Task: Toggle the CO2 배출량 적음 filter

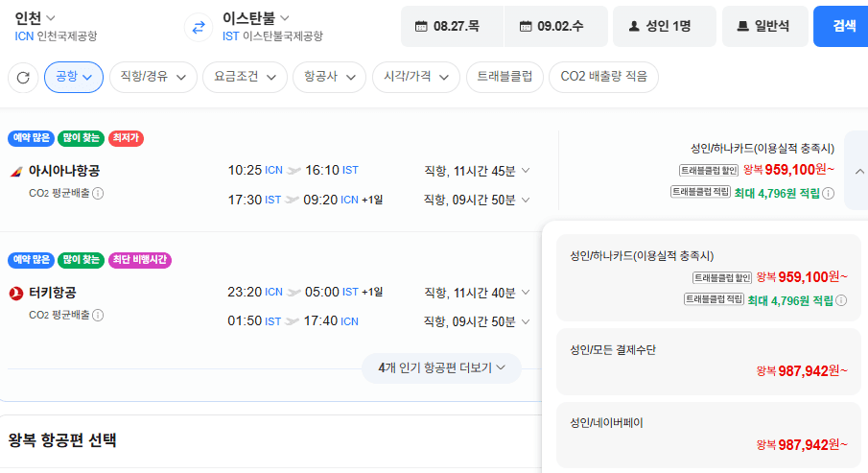Action: tap(603, 77)
